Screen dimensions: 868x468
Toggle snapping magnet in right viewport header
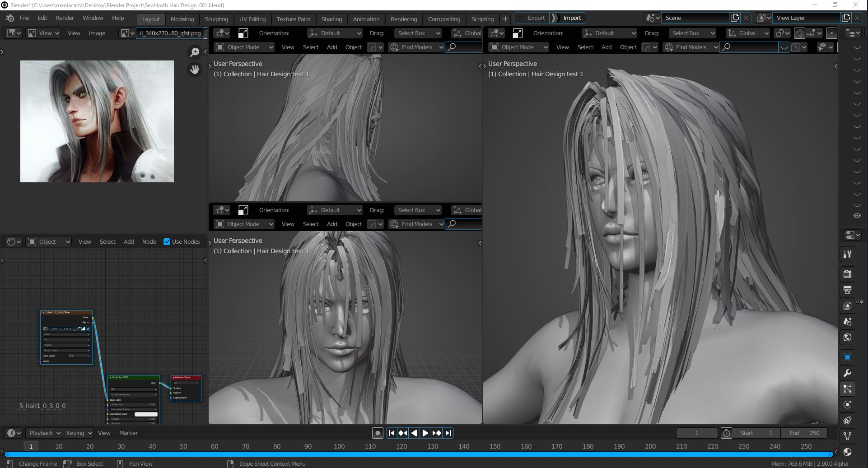pyautogui.click(x=799, y=33)
